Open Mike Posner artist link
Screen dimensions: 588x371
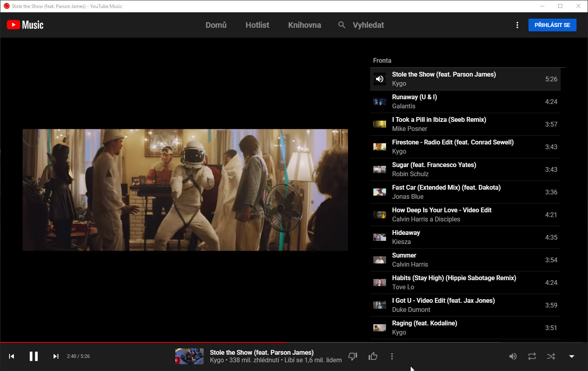point(409,129)
